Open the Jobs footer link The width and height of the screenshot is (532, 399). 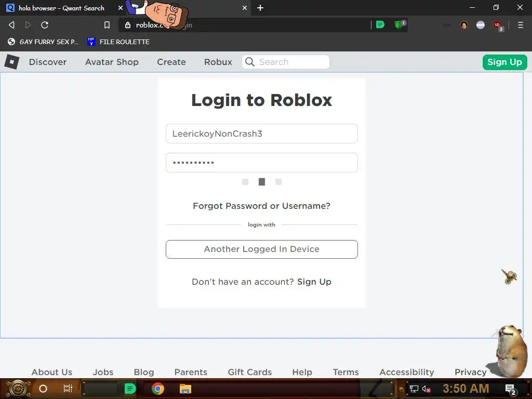103,372
